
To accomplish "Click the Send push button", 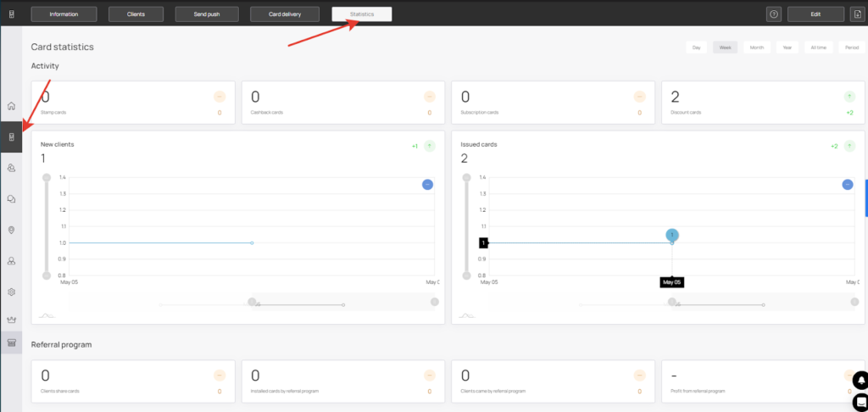I will click(x=207, y=14).
